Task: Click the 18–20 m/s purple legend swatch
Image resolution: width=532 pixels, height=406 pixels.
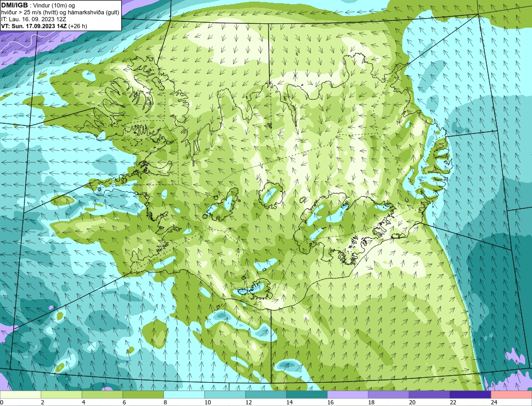Action: point(388,395)
